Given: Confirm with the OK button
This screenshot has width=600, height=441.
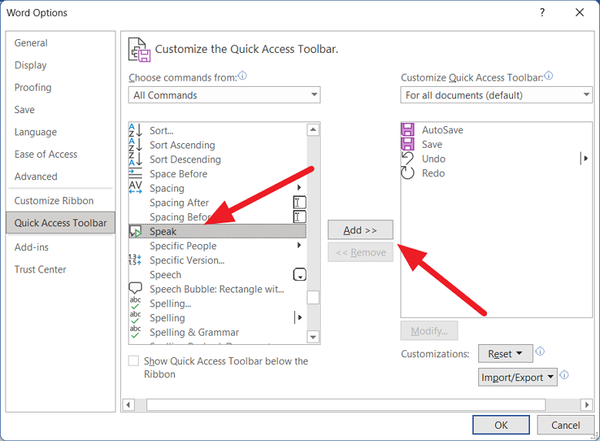Looking at the screenshot, I should 501,425.
